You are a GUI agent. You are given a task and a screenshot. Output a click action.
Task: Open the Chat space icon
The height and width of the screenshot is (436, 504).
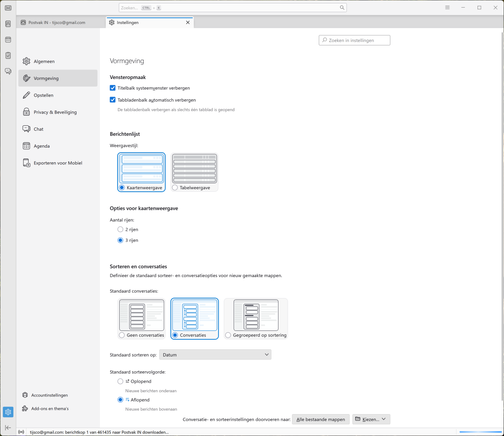8,71
